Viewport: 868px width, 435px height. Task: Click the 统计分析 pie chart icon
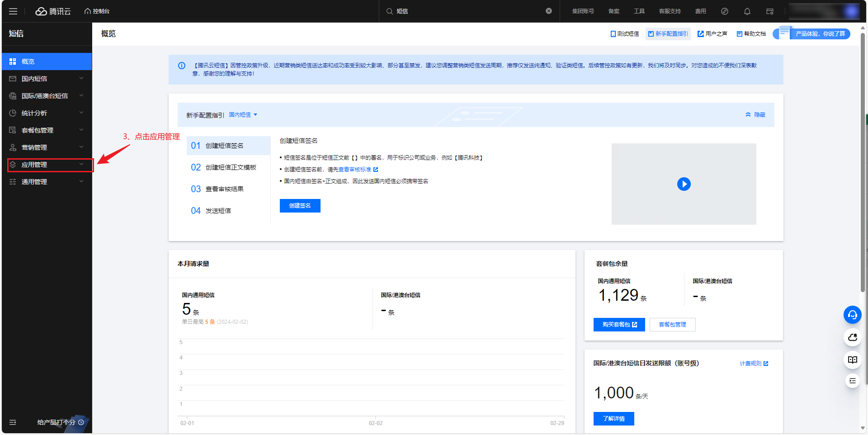point(13,113)
